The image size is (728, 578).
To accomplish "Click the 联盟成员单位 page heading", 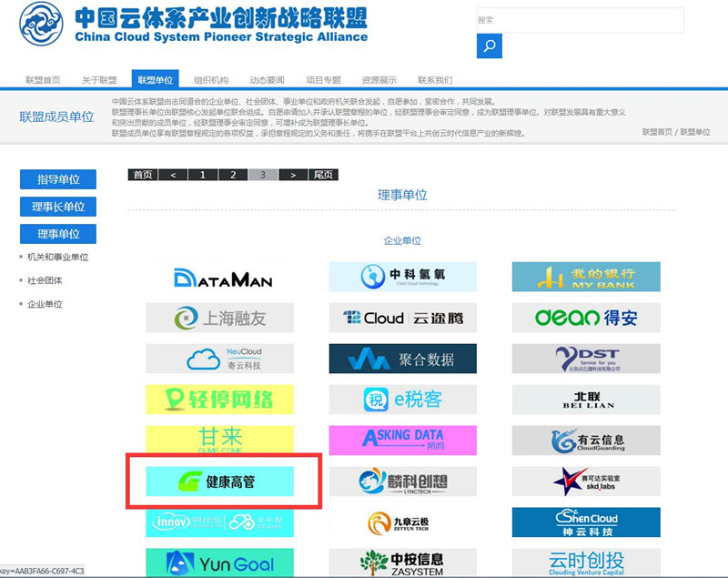I will coord(56,117).
